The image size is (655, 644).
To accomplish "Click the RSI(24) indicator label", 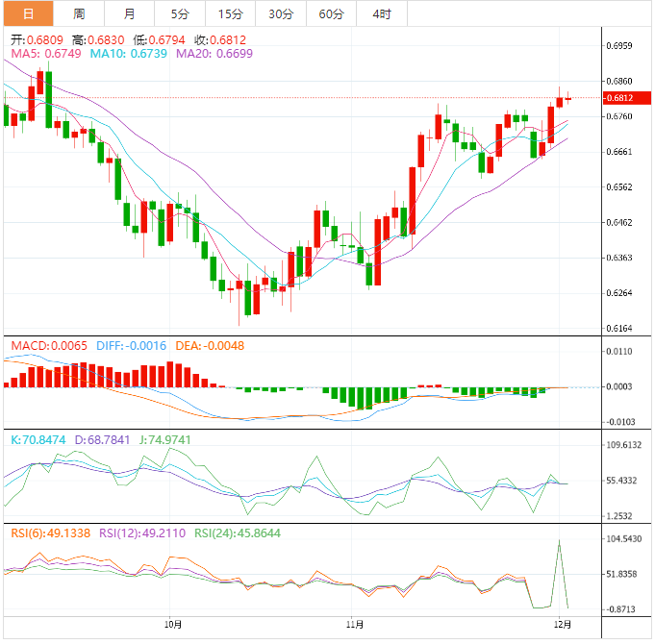I will click(x=238, y=533).
